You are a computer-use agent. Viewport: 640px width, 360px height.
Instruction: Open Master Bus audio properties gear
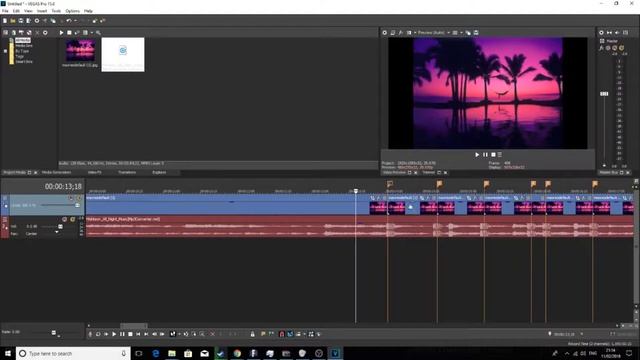(601, 33)
